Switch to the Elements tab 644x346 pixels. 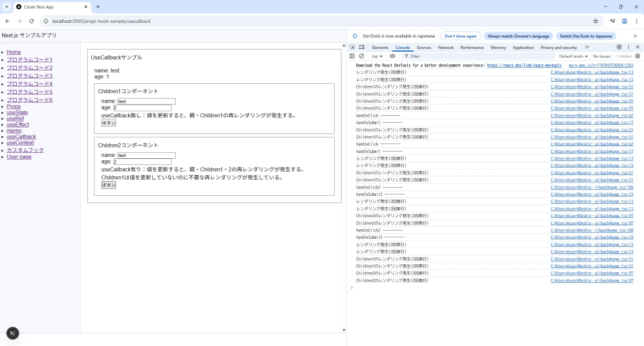[380, 48]
